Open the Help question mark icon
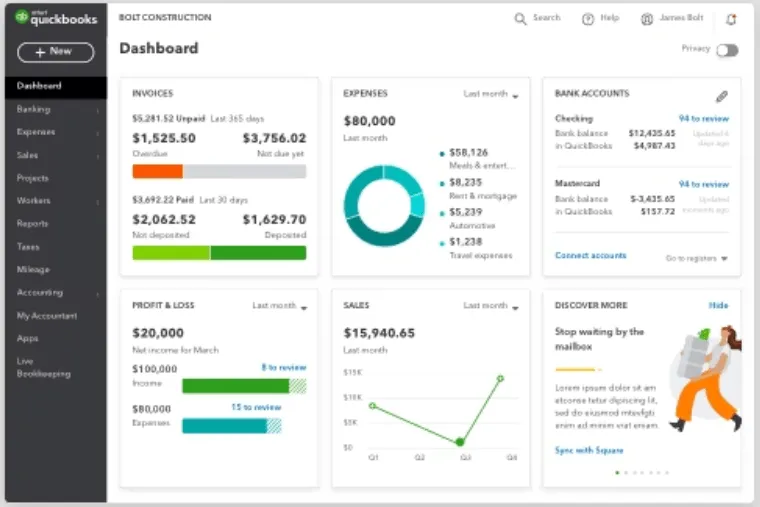This screenshot has height=507, width=760. (588, 19)
